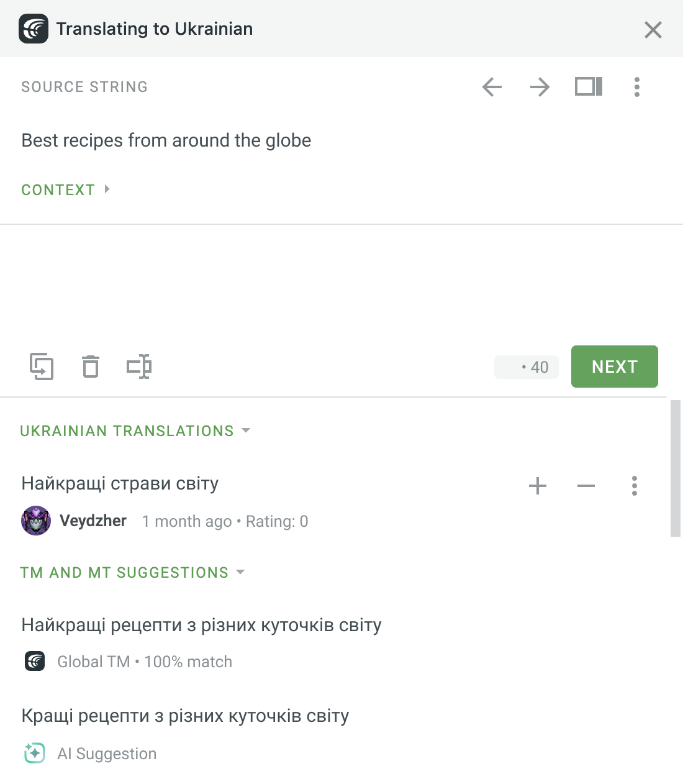Collapse the TM AND MT SUGGESTIONS section
This screenshot has height=784, width=683.
[240, 572]
